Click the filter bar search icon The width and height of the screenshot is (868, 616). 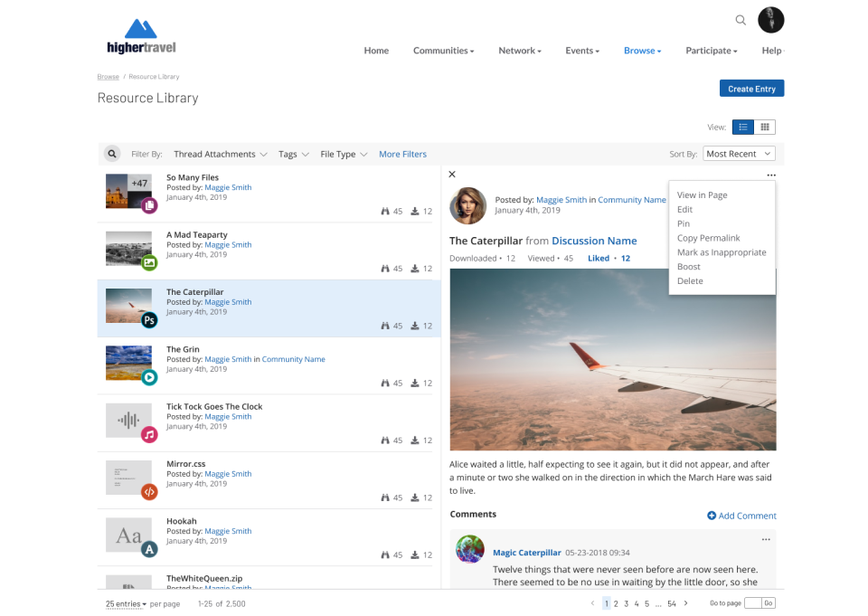click(112, 154)
